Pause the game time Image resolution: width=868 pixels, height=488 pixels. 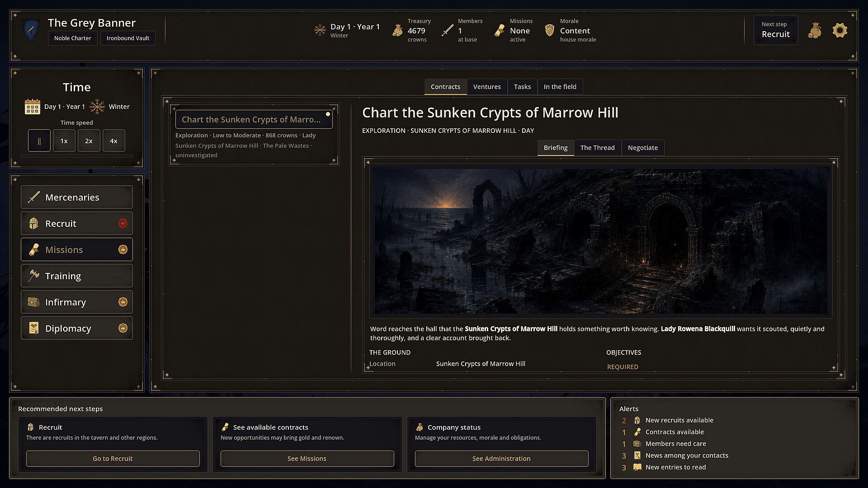[x=39, y=141]
